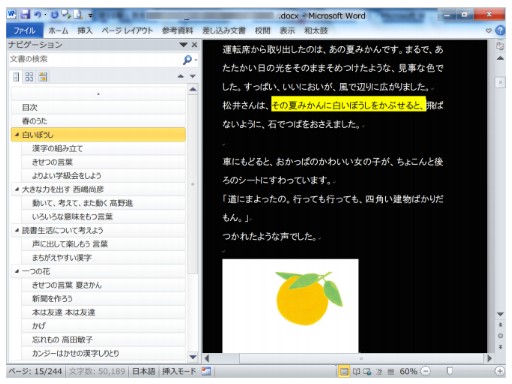Jump to 漢字の組み立て heading
The height and width of the screenshot is (384, 512).
point(103,148)
